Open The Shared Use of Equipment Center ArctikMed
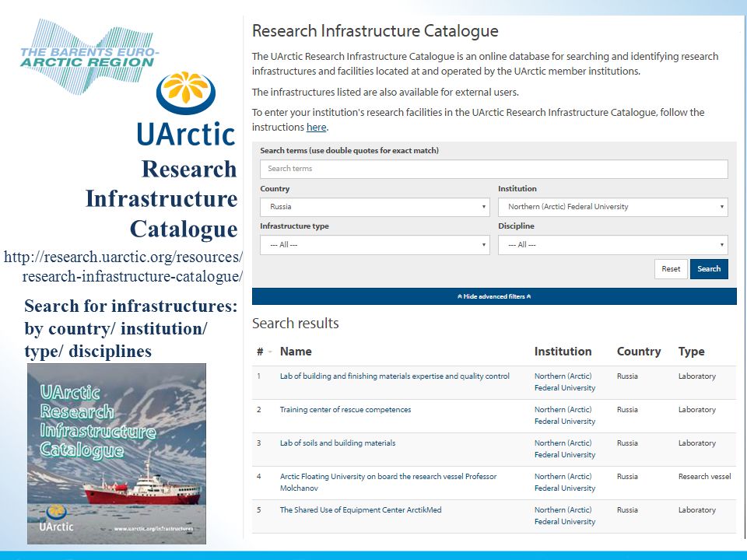This screenshot has height=560, width=747. 360,510
